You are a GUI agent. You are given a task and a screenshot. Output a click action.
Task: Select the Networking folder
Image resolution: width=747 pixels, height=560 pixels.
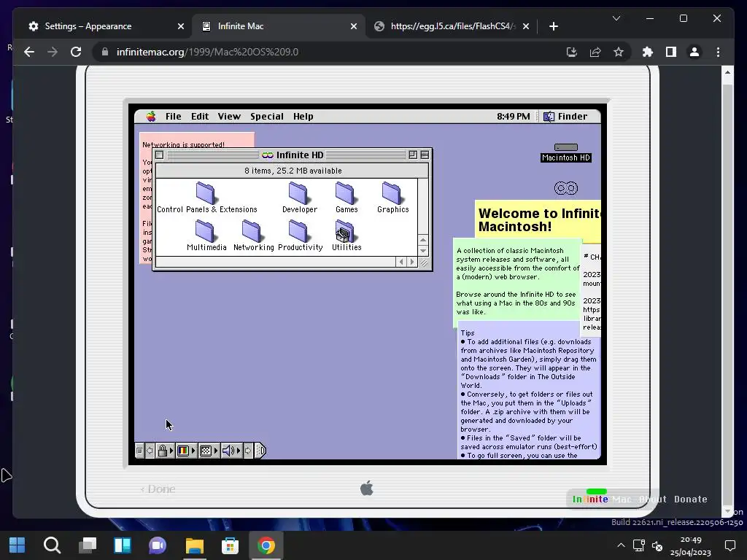[x=253, y=236]
